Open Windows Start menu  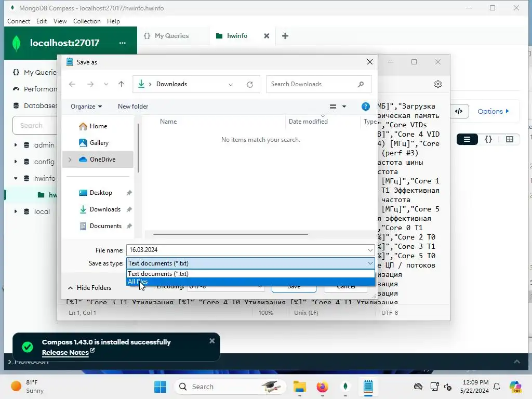tap(160, 387)
